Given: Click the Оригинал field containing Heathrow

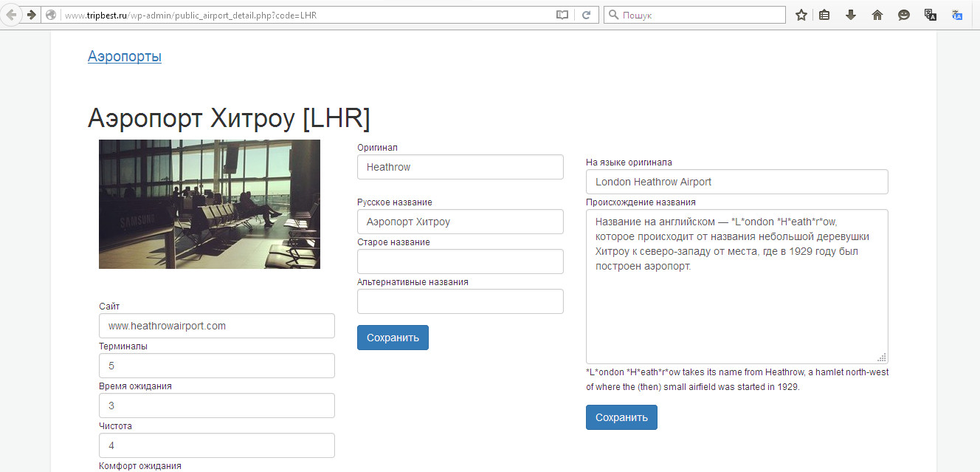Looking at the screenshot, I should click(x=460, y=167).
